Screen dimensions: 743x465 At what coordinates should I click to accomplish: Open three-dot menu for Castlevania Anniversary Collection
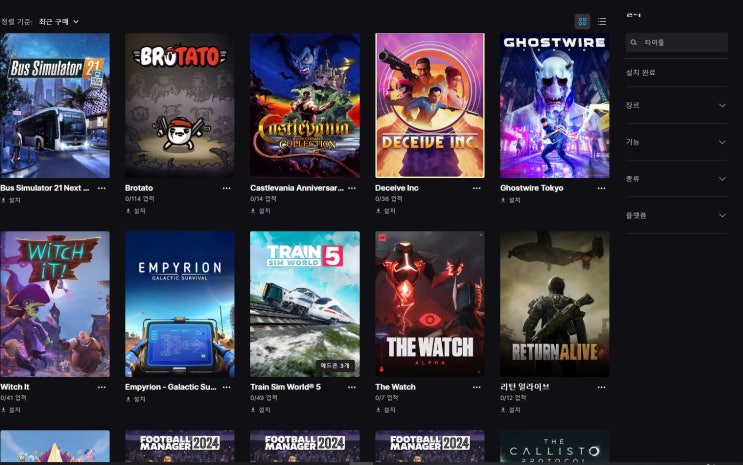point(352,188)
